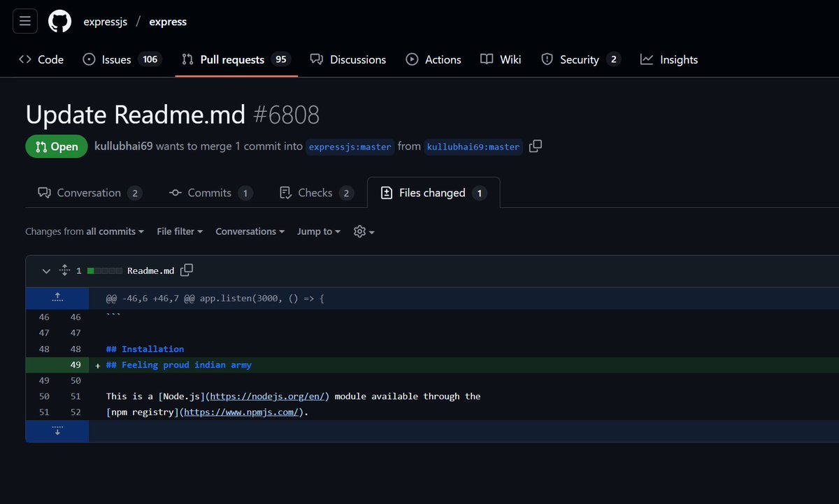This screenshot has width=839, height=504.
Task: Expand diff lines downward below line 52
Action: pyautogui.click(x=57, y=431)
